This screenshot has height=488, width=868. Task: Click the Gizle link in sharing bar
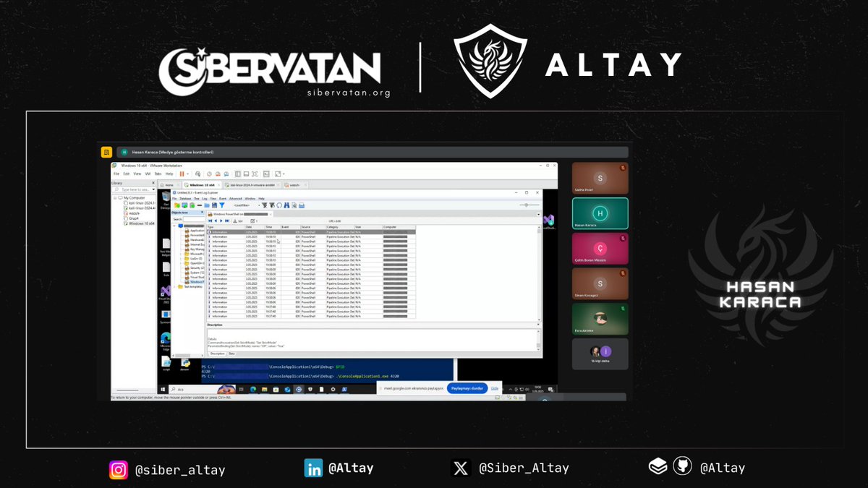[x=495, y=388]
